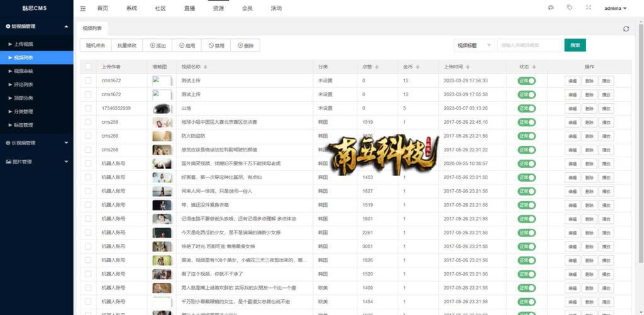This screenshot has width=644, height=315.
Task: Open thumbnail of the 防火防盗防 video
Action: click(162, 136)
